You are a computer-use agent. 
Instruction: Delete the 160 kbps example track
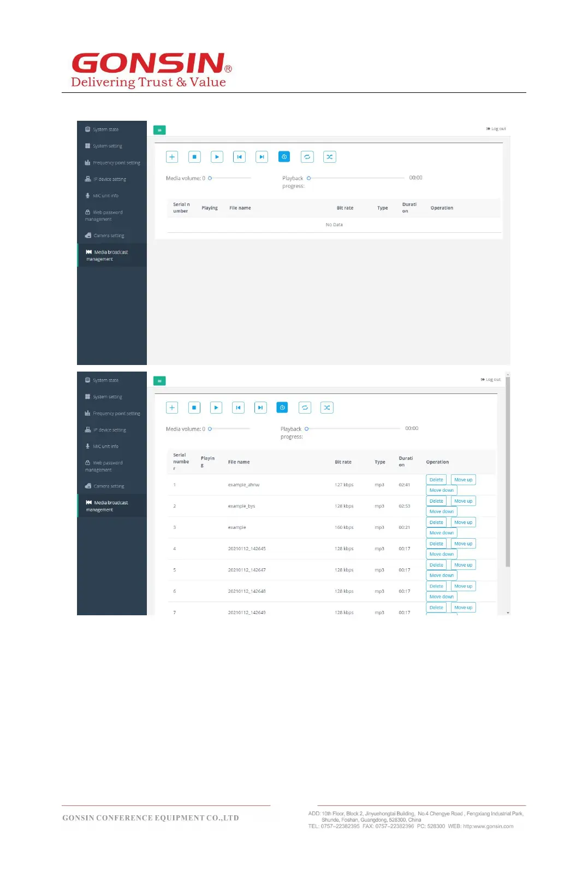pos(436,522)
